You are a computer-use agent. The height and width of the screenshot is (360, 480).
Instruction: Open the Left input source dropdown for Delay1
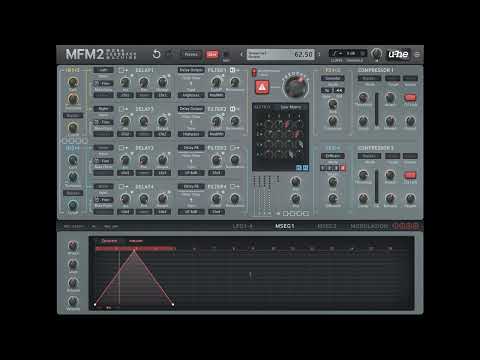point(103,70)
